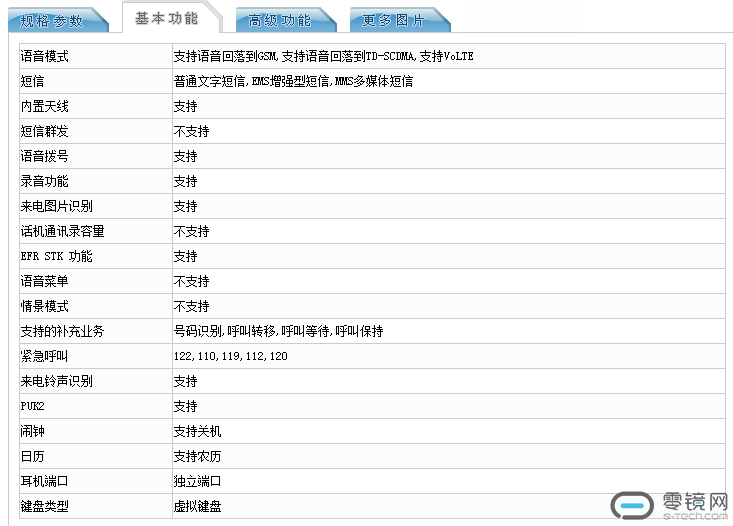Click the 短信群发 row label
Viewport: 733px width, 526px height.
(45, 131)
